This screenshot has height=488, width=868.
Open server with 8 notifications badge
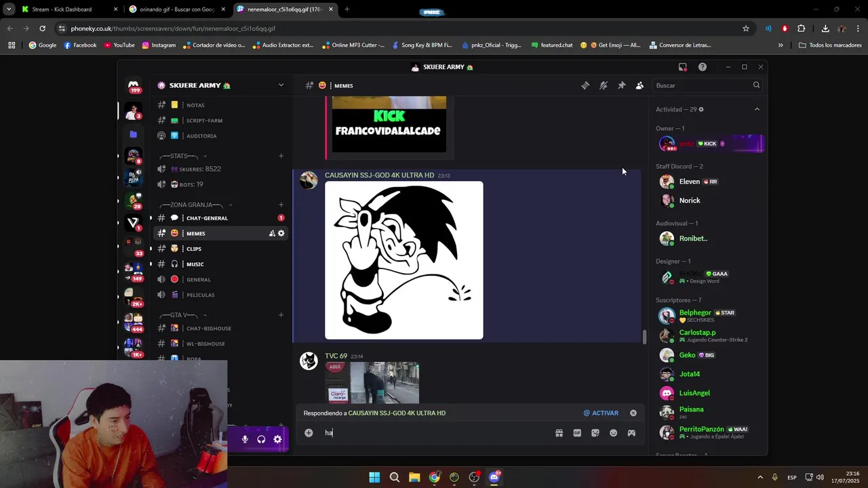pos(134,157)
